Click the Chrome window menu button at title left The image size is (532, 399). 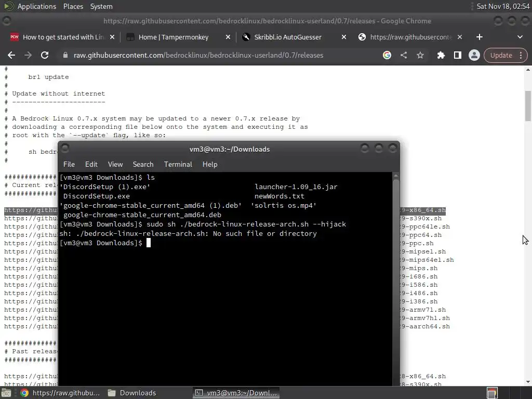(x=6, y=21)
